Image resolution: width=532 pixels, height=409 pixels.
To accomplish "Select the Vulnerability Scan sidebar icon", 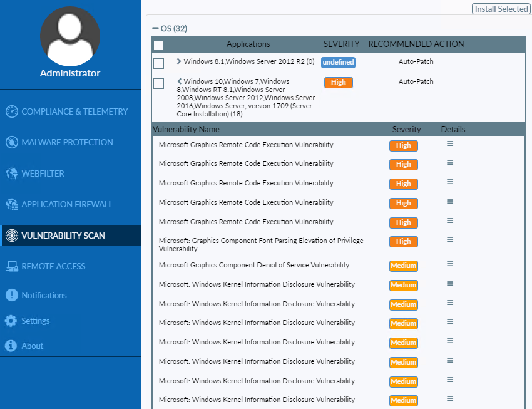I will click(13, 235).
